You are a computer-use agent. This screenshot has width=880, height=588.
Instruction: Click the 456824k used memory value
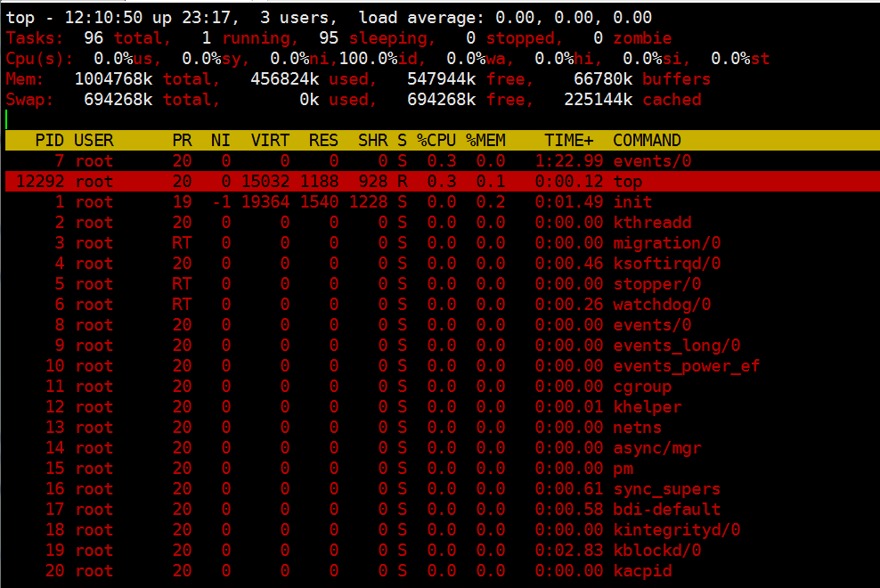pos(284,79)
